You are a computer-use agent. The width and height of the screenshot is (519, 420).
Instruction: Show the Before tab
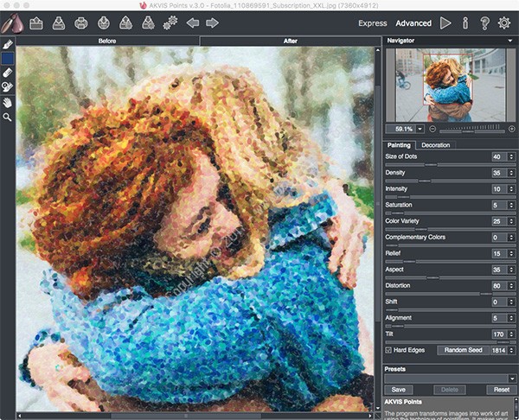[x=107, y=41]
